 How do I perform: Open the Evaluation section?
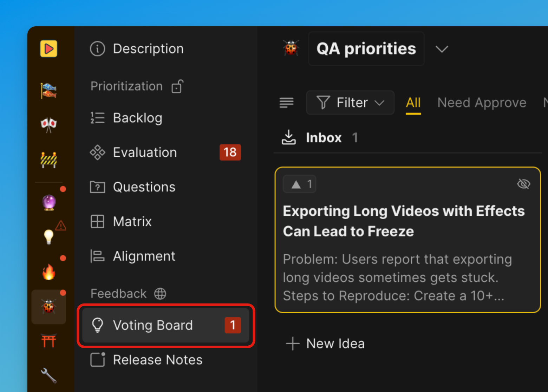[x=145, y=152]
